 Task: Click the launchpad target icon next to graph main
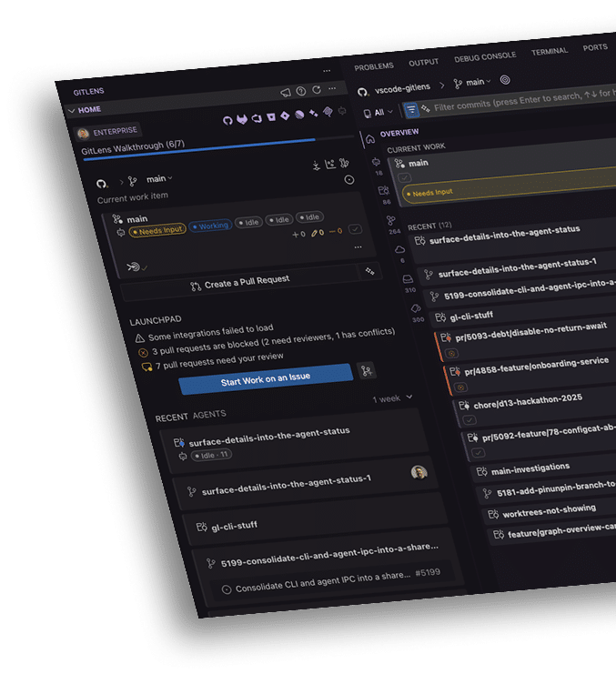(x=505, y=80)
